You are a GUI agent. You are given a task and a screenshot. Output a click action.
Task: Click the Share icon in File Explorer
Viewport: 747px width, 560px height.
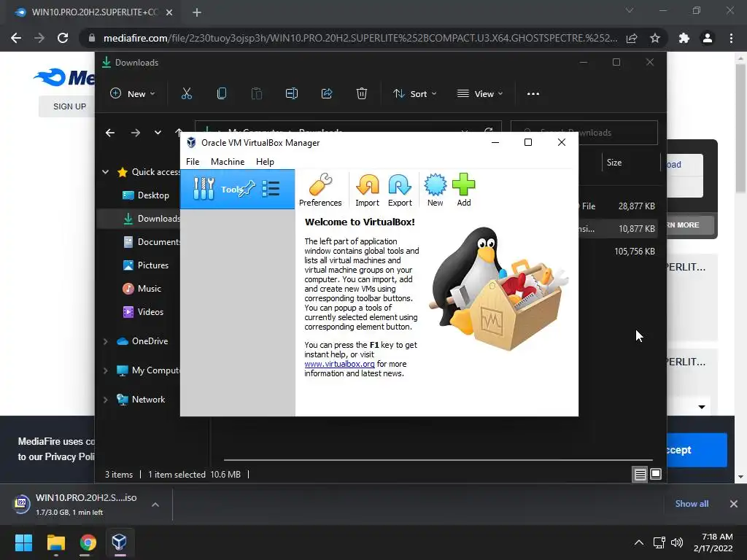[x=327, y=94]
